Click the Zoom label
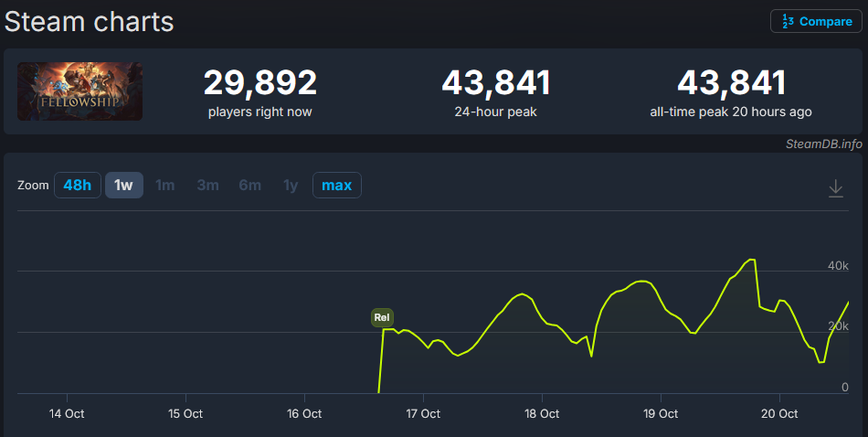Image resolution: width=868 pixels, height=437 pixels. point(33,186)
